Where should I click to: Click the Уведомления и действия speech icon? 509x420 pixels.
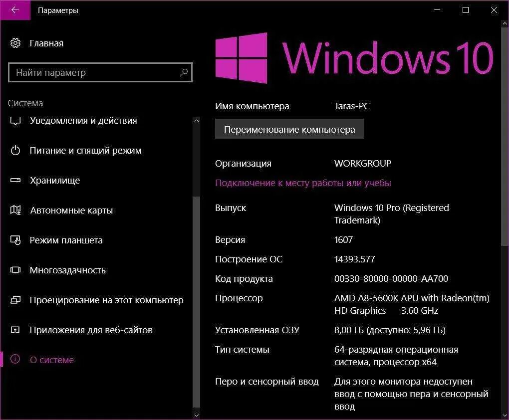pyautogui.click(x=15, y=121)
